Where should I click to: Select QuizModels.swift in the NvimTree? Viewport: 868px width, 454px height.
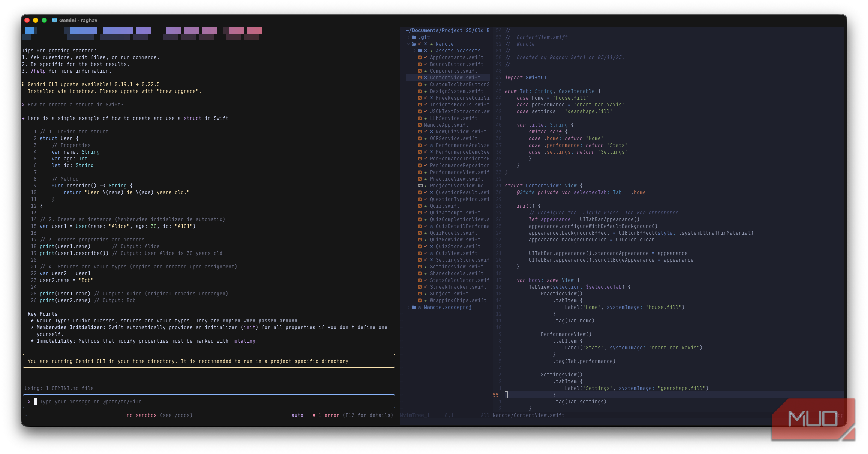pos(453,233)
